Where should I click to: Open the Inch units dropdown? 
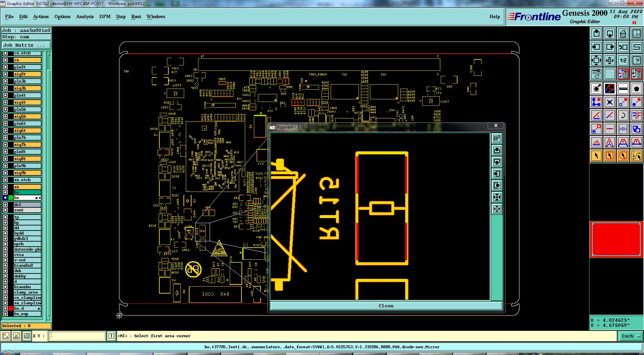631,336
